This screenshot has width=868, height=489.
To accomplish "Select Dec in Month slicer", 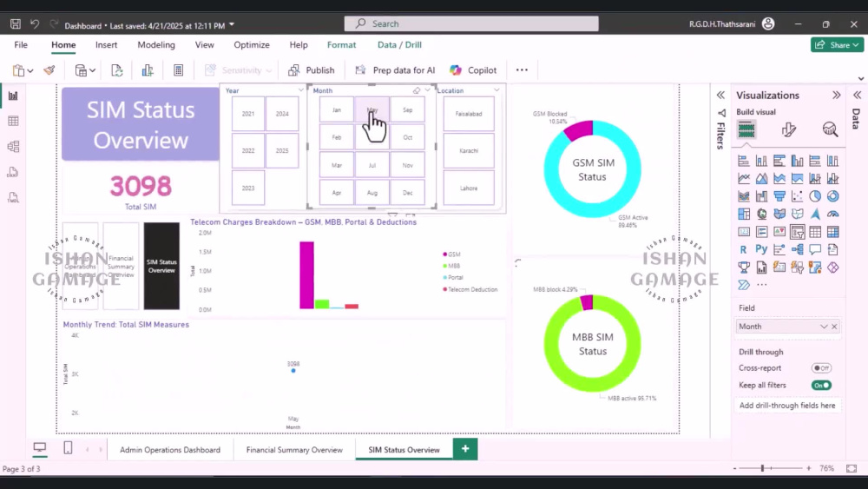I will (407, 193).
